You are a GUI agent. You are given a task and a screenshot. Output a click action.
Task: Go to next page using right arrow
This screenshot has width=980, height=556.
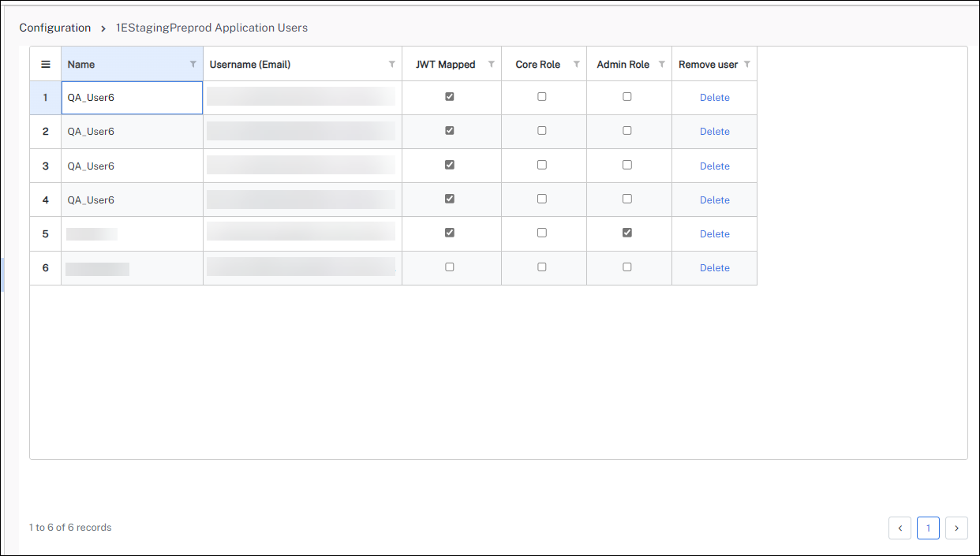click(x=956, y=528)
